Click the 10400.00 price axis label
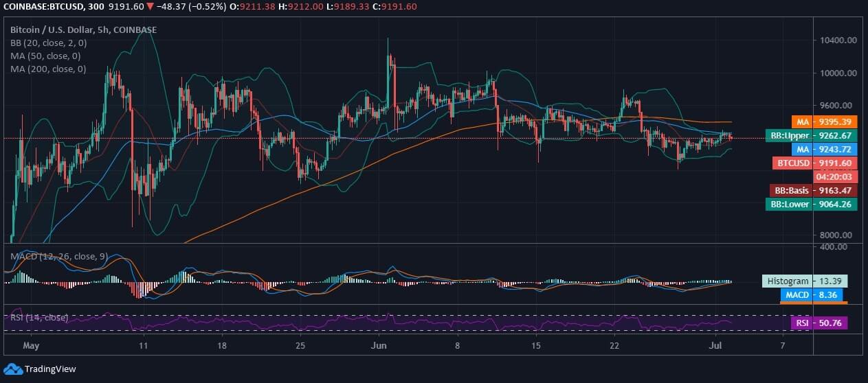Viewport: 868px width, 383px height. 837,40
